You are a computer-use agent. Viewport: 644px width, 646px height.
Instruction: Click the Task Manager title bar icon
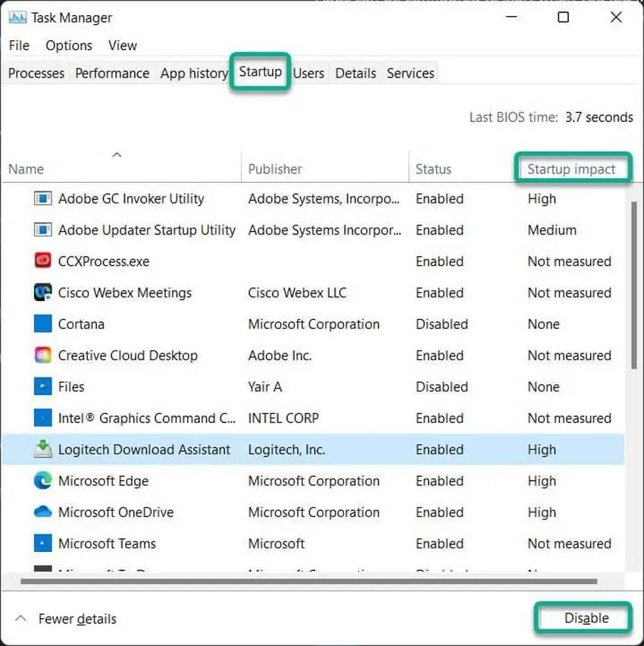(x=17, y=17)
